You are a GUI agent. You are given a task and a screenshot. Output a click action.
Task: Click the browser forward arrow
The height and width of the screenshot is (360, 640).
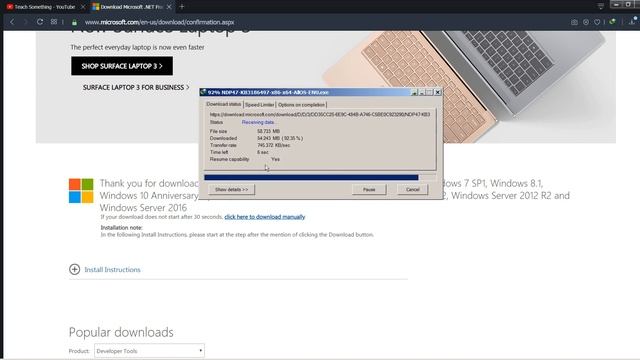click(25, 22)
